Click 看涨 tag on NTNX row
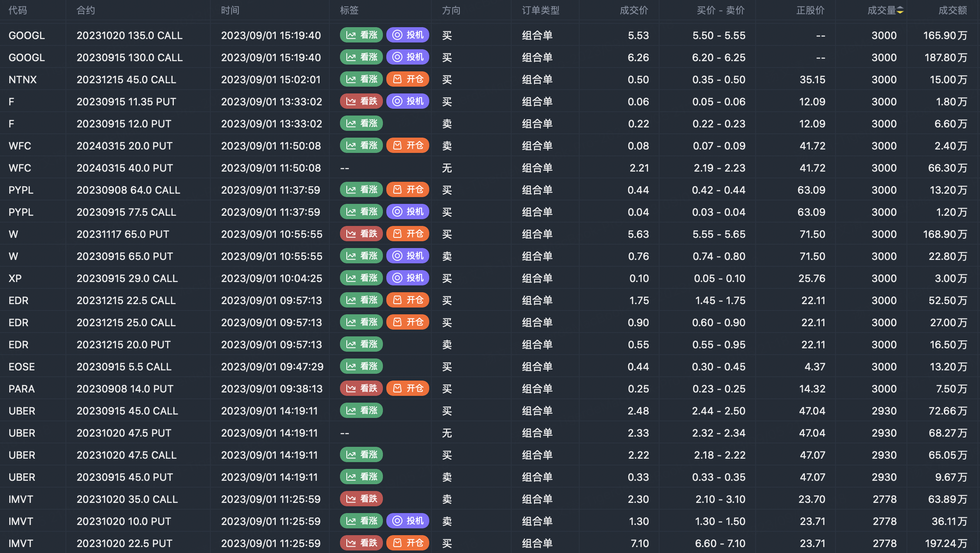980x553 pixels. 361,79
